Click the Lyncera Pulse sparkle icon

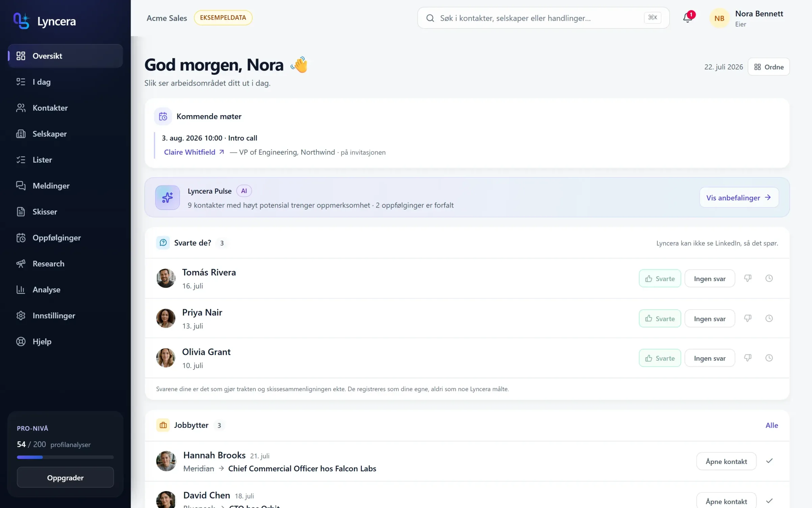(x=167, y=197)
